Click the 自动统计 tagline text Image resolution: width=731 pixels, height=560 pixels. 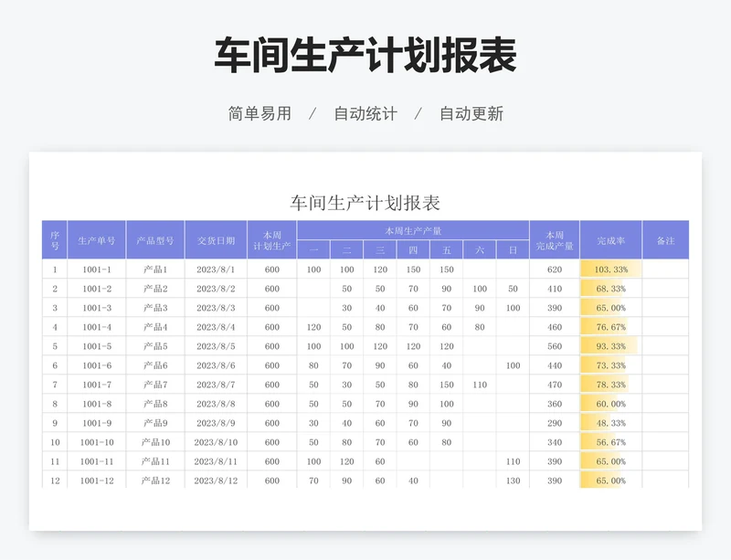click(x=365, y=113)
